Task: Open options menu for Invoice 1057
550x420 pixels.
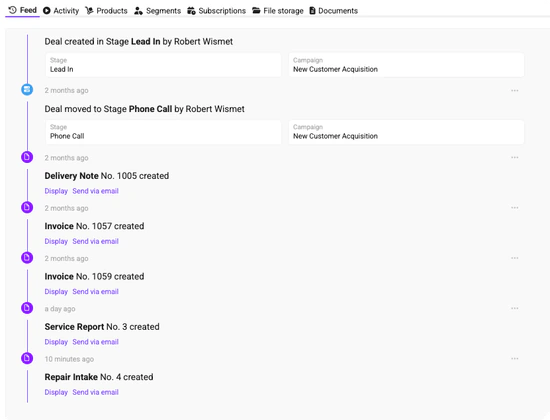Action: tap(515, 208)
